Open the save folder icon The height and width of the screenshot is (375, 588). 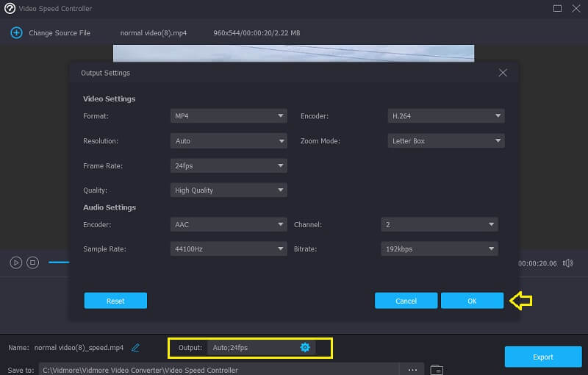point(437,369)
